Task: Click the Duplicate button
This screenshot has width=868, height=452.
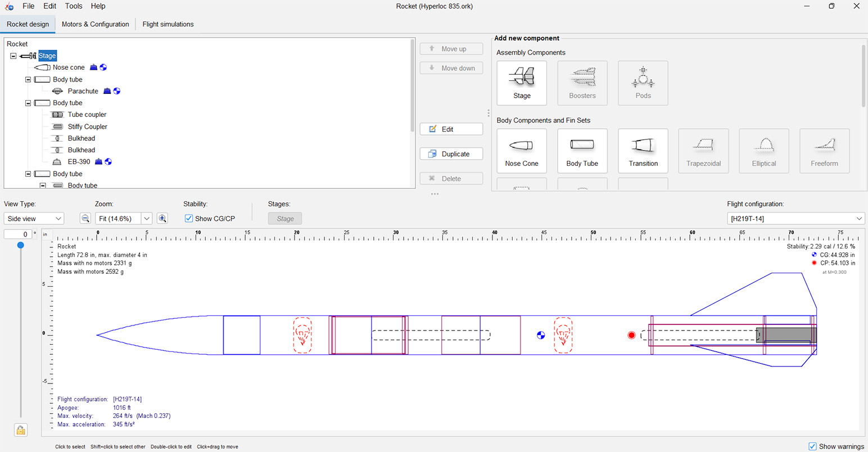Action: 451,154
